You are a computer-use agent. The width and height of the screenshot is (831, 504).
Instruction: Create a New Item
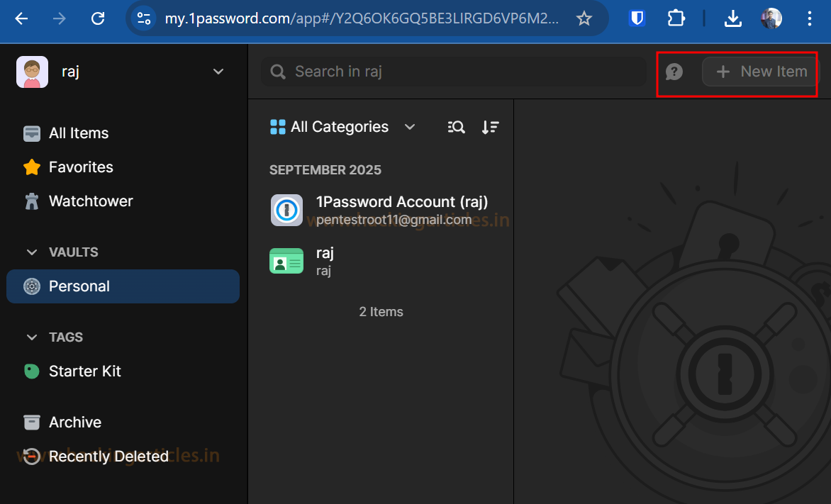[761, 72]
